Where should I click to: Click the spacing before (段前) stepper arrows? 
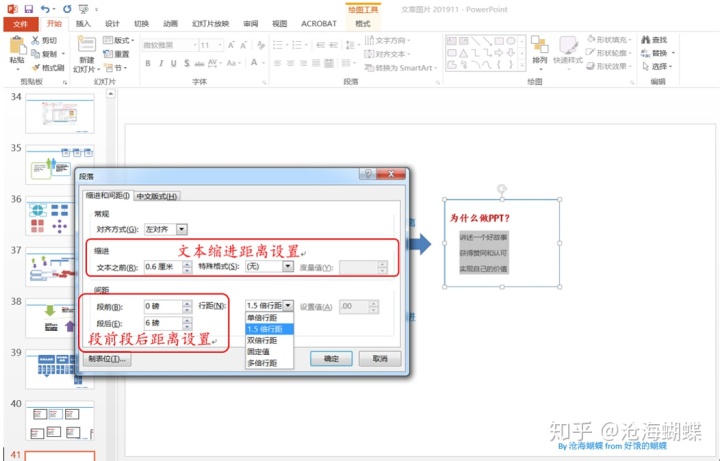click(x=187, y=306)
